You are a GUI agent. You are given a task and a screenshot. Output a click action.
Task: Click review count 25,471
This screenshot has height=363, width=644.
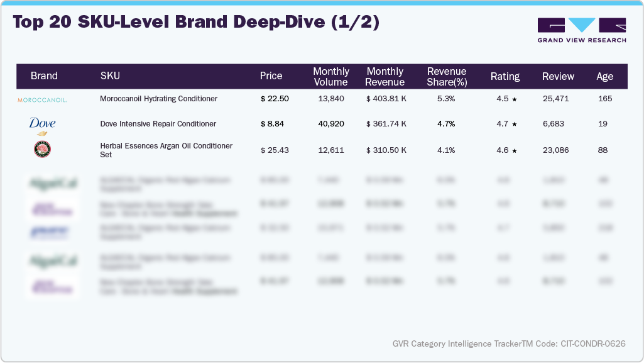[x=555, y=99]
